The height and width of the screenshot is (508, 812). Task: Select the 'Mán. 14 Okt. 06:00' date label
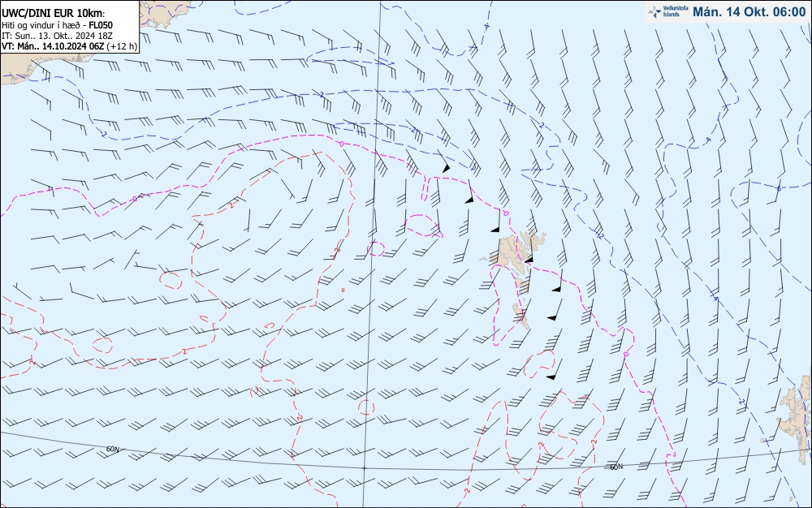749,12
